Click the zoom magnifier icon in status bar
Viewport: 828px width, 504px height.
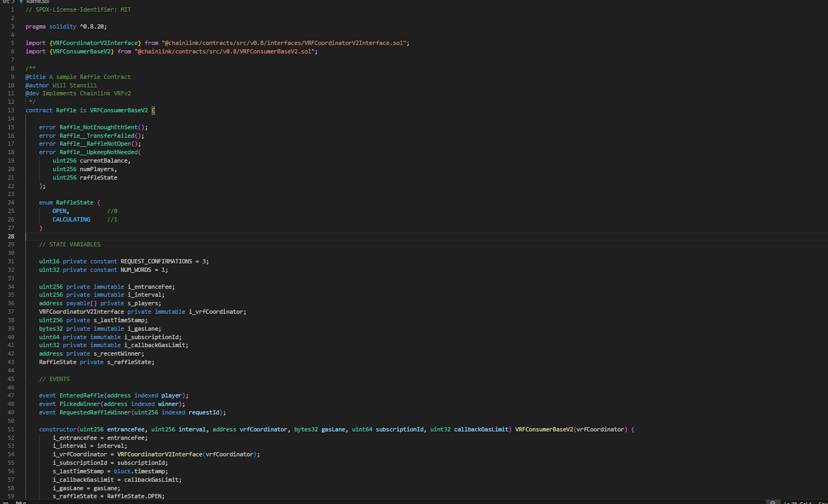pos(773,502)
